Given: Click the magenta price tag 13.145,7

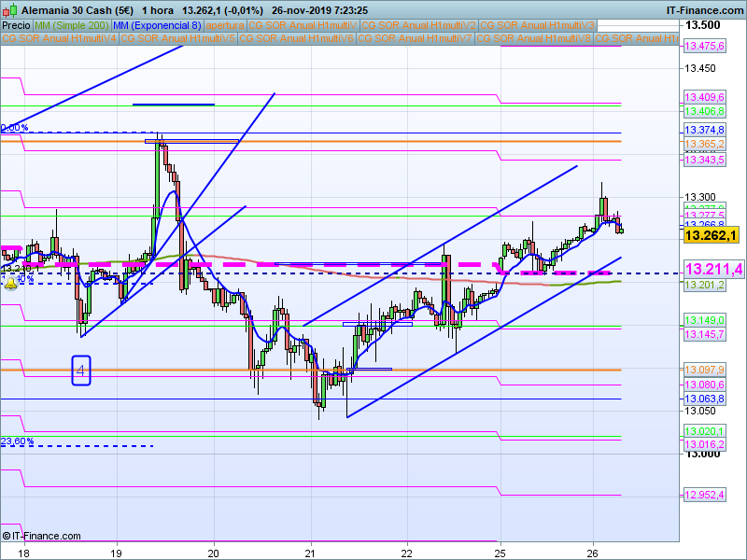Looking at the screenshot, I should coord(705,335).
